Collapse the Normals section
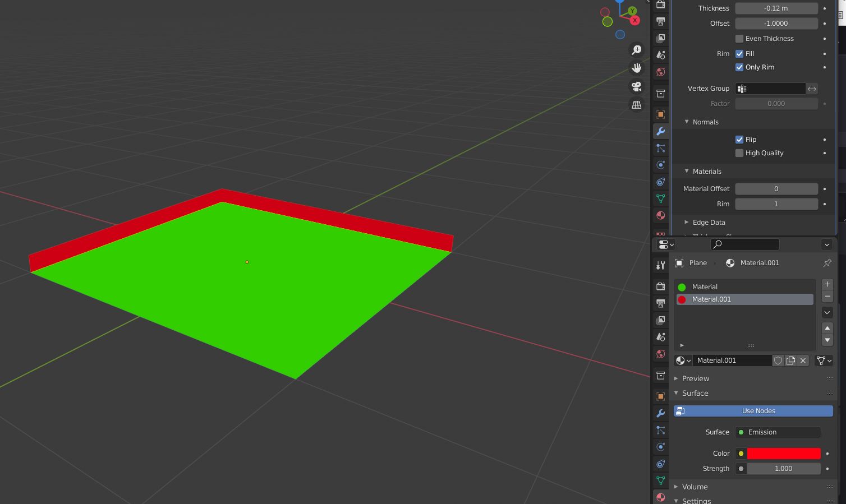This screenshot has height=504, width=846. click(x=687, y=122)
